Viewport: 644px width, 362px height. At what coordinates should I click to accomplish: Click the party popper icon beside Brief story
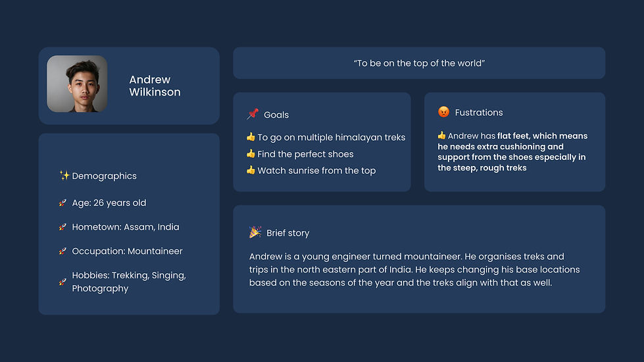[x=255, y=232]
